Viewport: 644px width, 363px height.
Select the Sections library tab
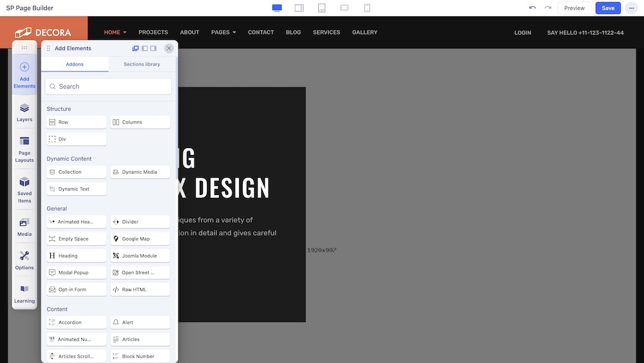pos(142,64)
